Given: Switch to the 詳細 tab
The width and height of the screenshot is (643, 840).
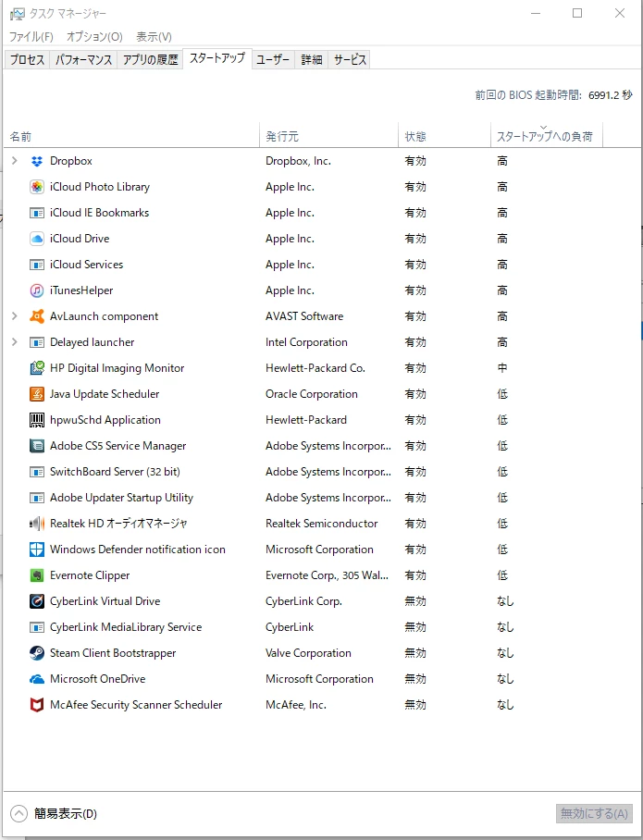Looking at the screenshot, I should pos(311,59).
